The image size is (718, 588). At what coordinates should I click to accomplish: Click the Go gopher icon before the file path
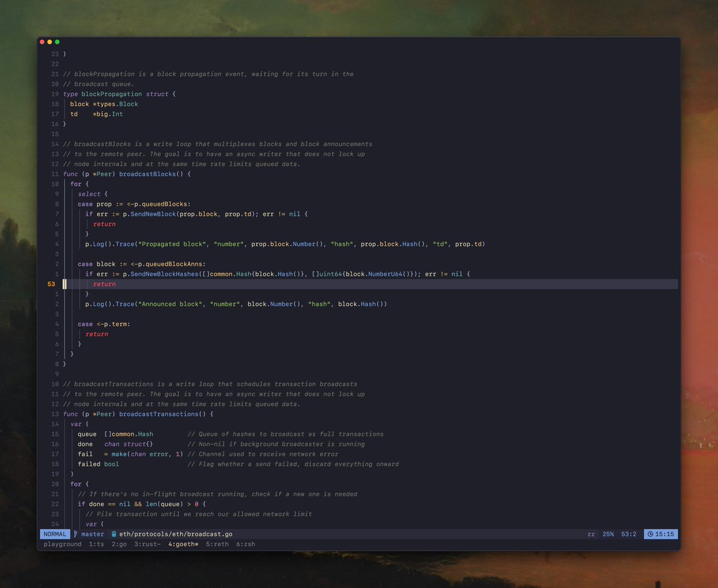click(114, 534)
